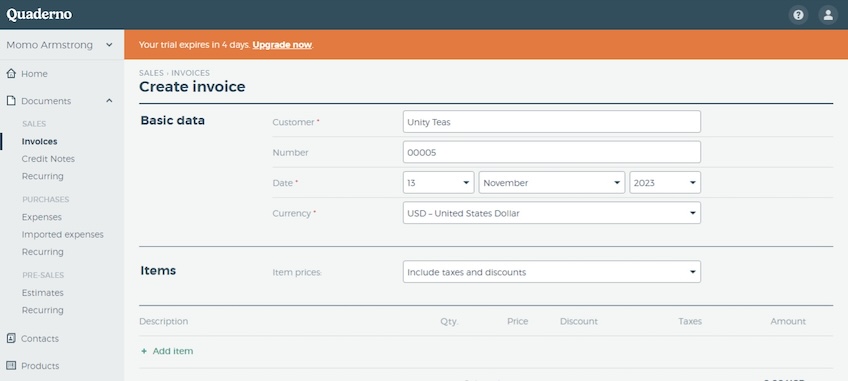Open Estimates under Pre-Sales
Screen dimensions: 848x381
(x=42, y=293)
